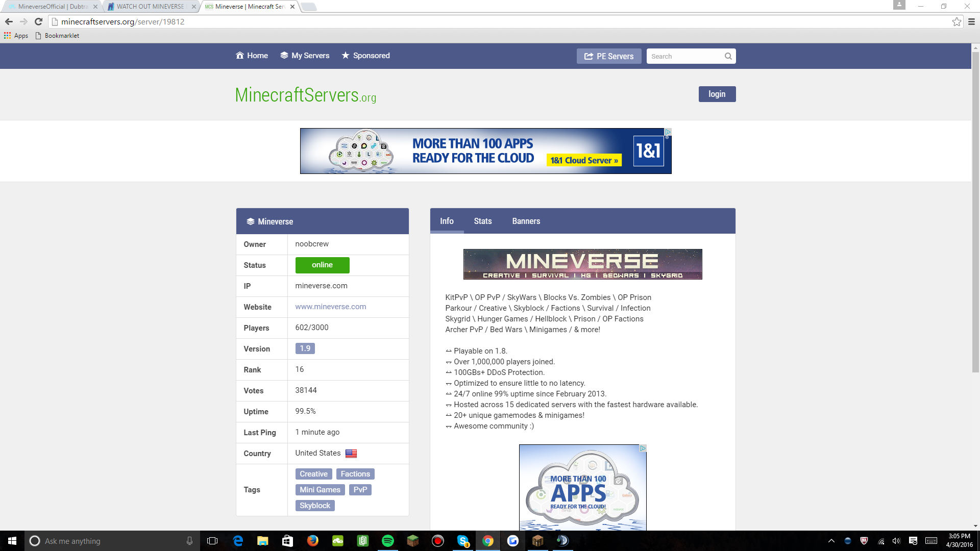Click the votes value 38144
The image size is (980, 551).
click(306, 390)
